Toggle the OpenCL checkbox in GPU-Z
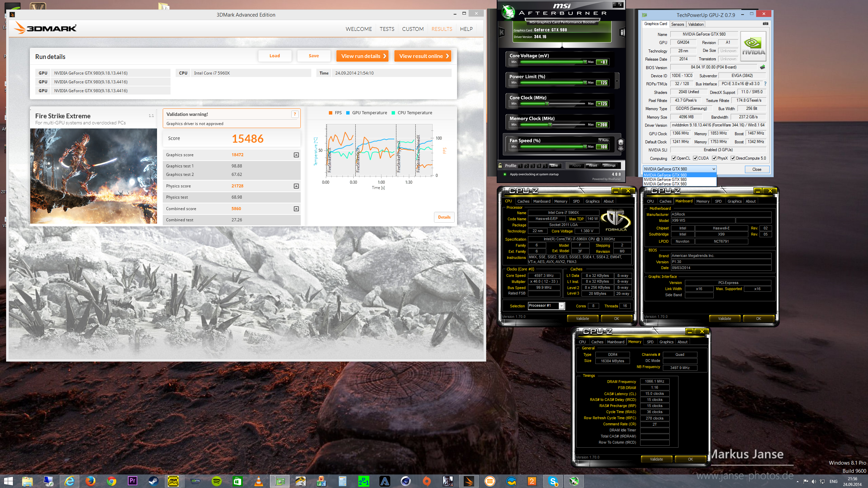The height and width of the screenshot is (488, 868). point(674,158)
